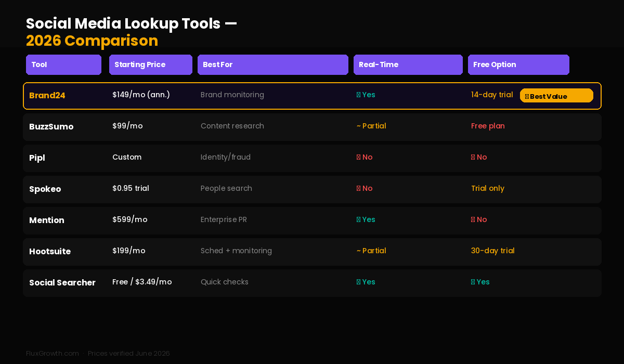Click the Trial only cell
Screen dimensions: 624x364
488,188
